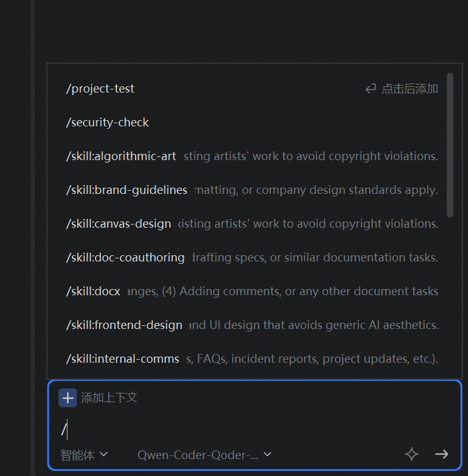Select the /skill:brand-guidelines entry
Image resolution: width=468 pixels, height=476 pixels.
pyautogui.click(x=127, y=190)
